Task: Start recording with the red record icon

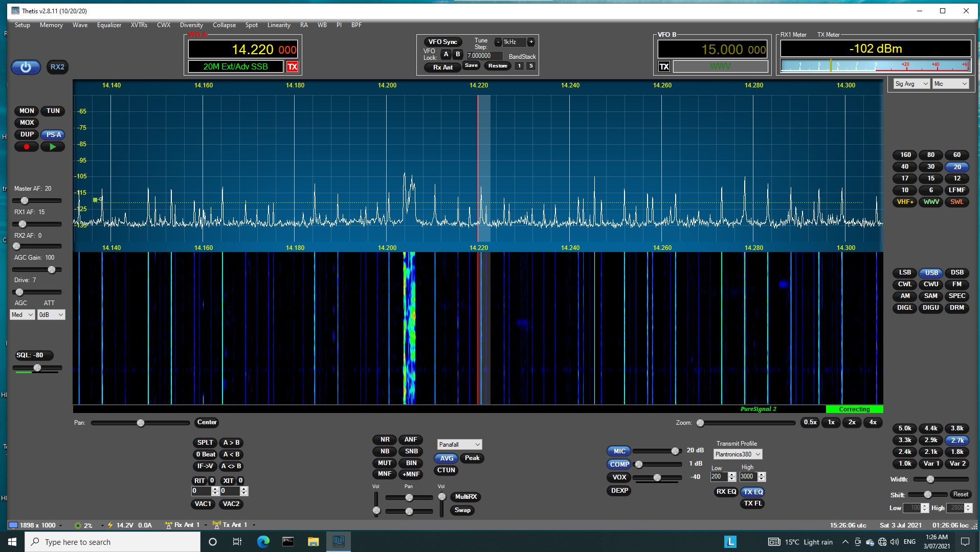Action: 26,147
